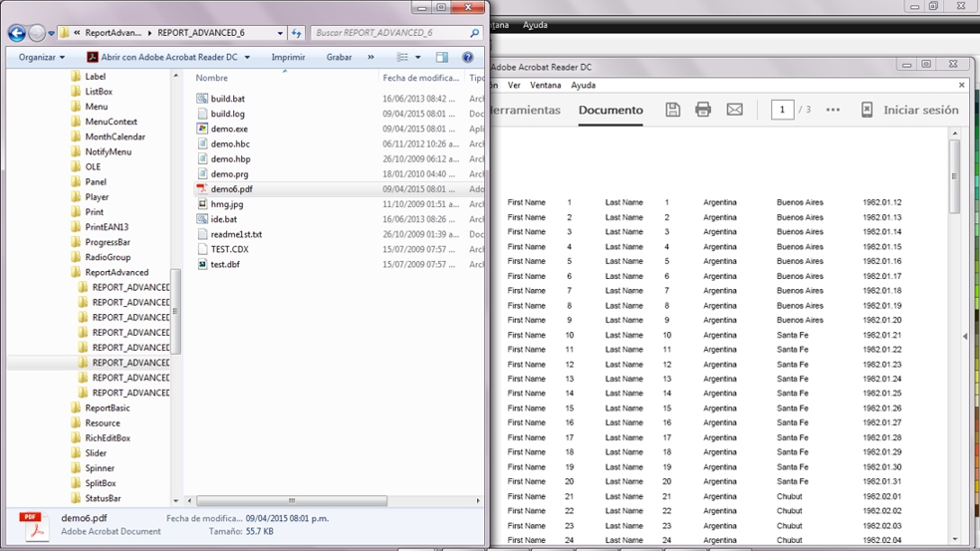Select the ReportAdvanced folder in tree
The width and height of the screenshot is (980, 551).
pyautogui.click(x=117, y=272)
